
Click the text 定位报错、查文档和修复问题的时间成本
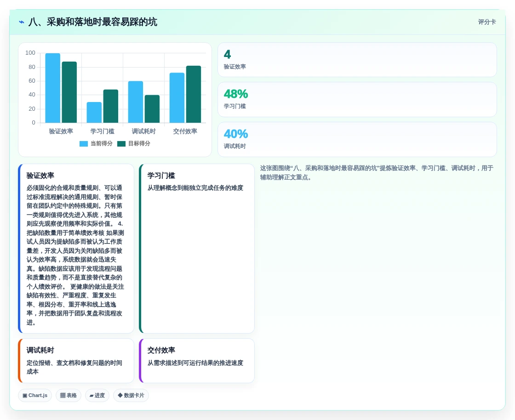74,367
